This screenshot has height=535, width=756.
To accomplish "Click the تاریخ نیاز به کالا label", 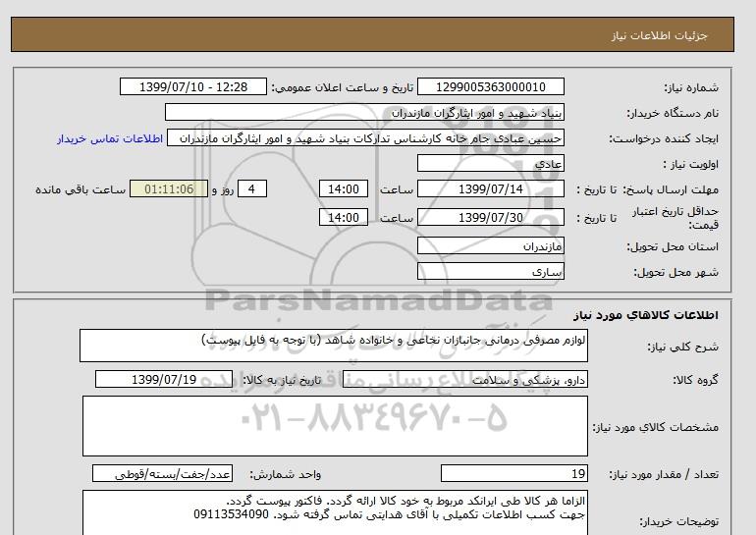I will (282, 380).
